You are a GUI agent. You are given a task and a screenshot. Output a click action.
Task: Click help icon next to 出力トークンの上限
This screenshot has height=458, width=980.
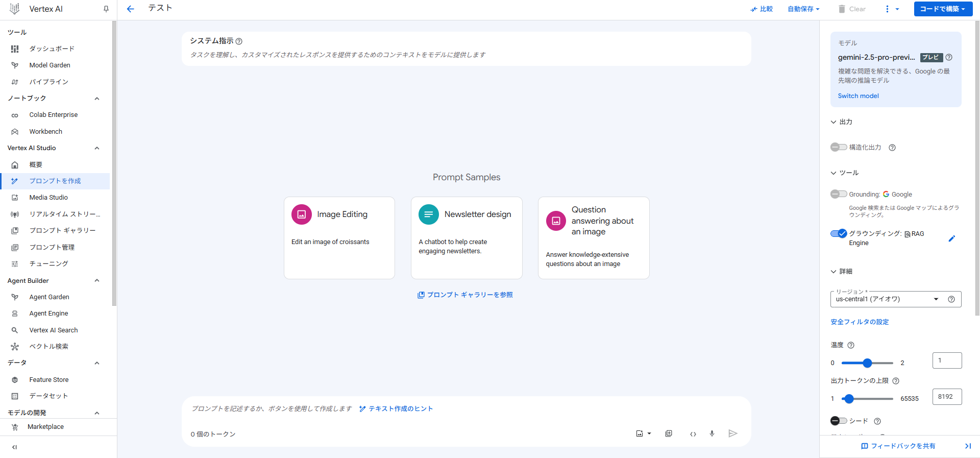(x=896, y=381)
